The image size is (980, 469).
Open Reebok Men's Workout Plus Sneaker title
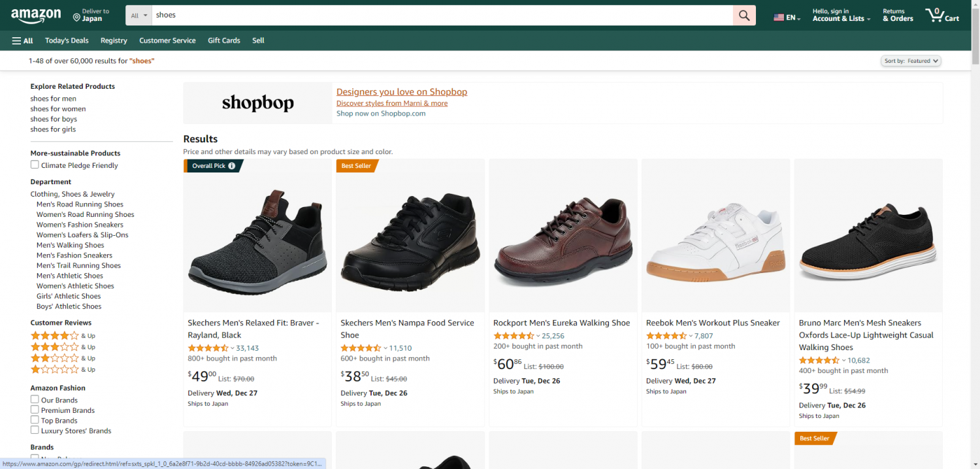[713, 323]
